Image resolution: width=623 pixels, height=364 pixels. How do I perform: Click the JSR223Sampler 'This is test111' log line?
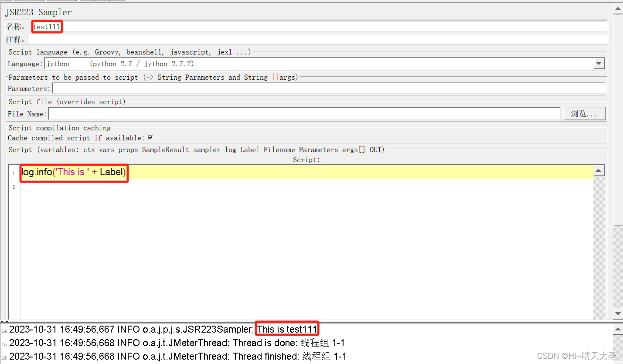click(x=163, y=329)
